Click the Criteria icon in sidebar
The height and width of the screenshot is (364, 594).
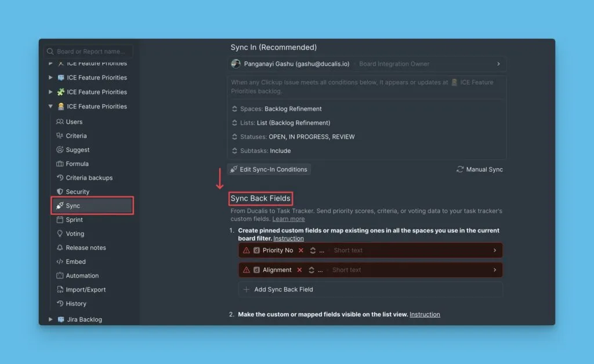pos(60,136)
